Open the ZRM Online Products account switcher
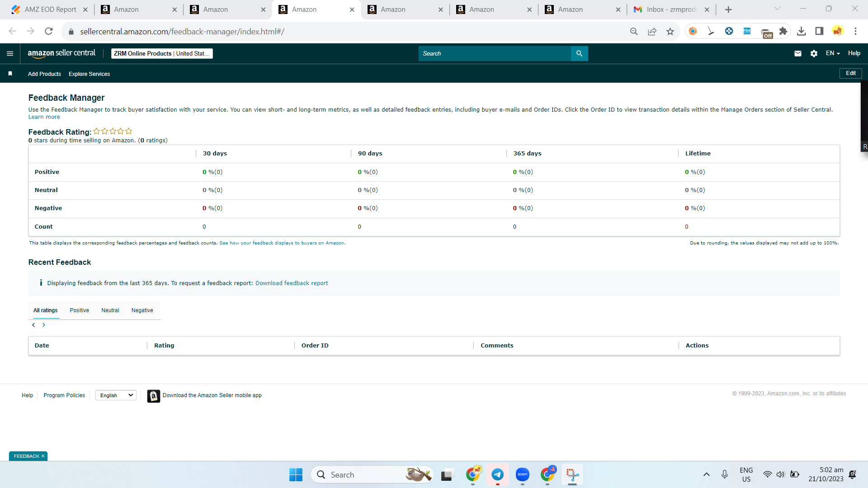Image resolution: width=868 pixels, height=488 pixels. 162,53
